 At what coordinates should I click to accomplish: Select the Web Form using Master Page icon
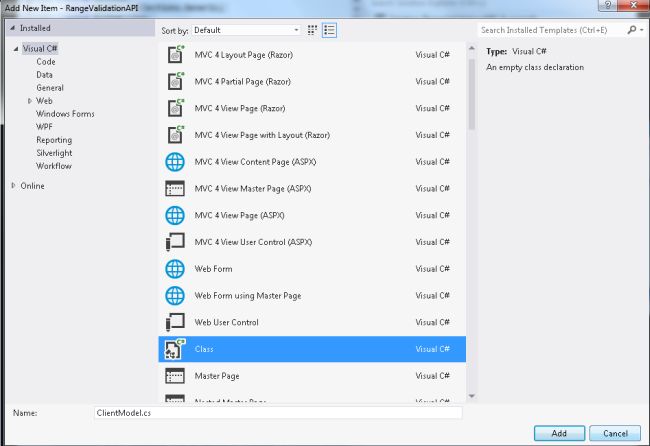click(175, 296)
